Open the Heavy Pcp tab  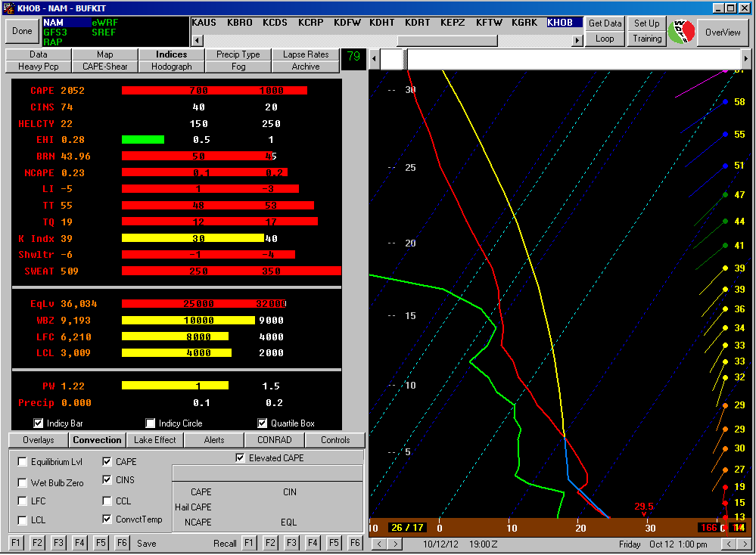pos(39,67)
